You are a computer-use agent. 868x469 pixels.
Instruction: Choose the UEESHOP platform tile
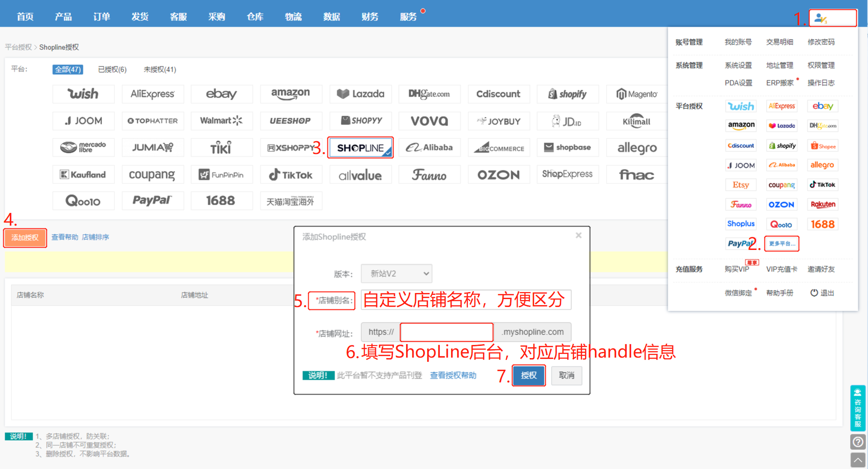291,121
